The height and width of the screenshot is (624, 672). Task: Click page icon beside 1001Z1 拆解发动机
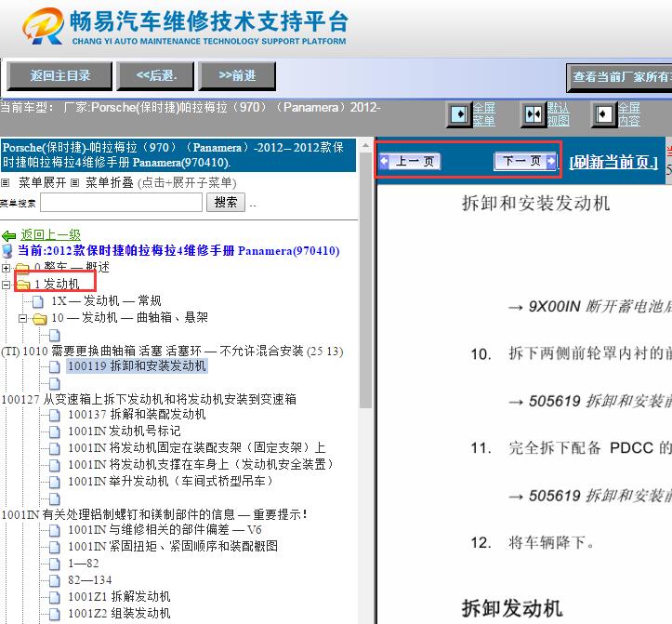click(x=55, y=597)
